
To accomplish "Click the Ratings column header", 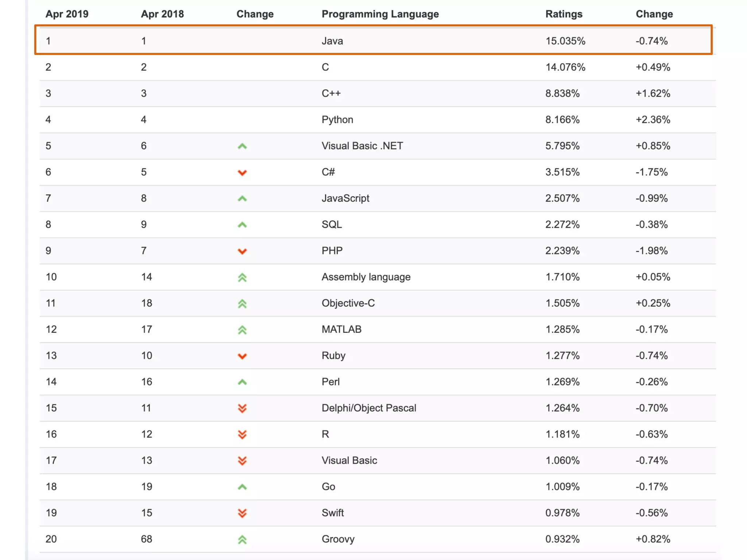I will pyautogui.click(x=564, y=14).
